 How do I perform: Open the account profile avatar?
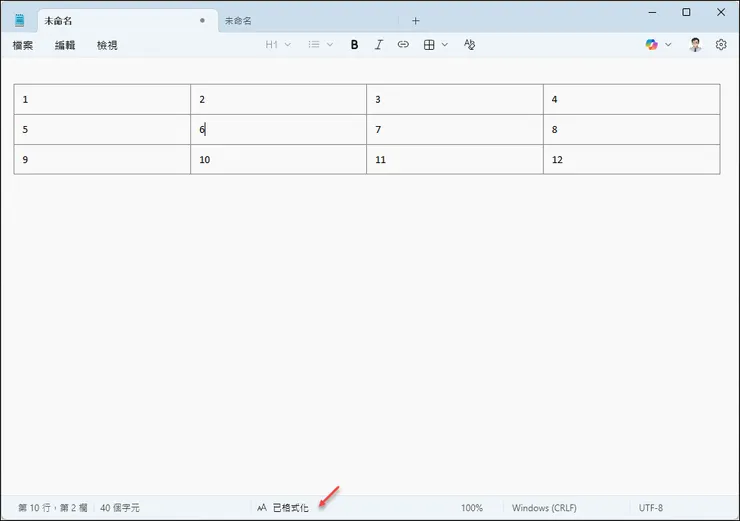(x=695, y=44)
